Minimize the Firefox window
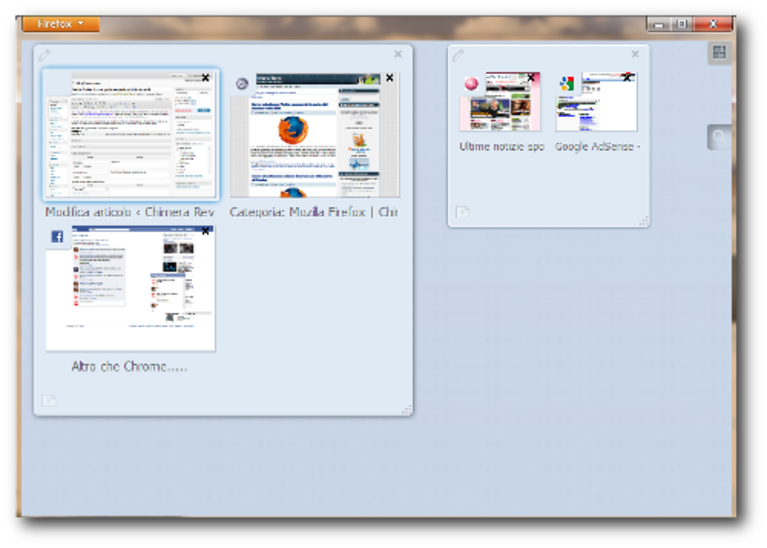Screen dimensions: 767x548 [659, 24]
